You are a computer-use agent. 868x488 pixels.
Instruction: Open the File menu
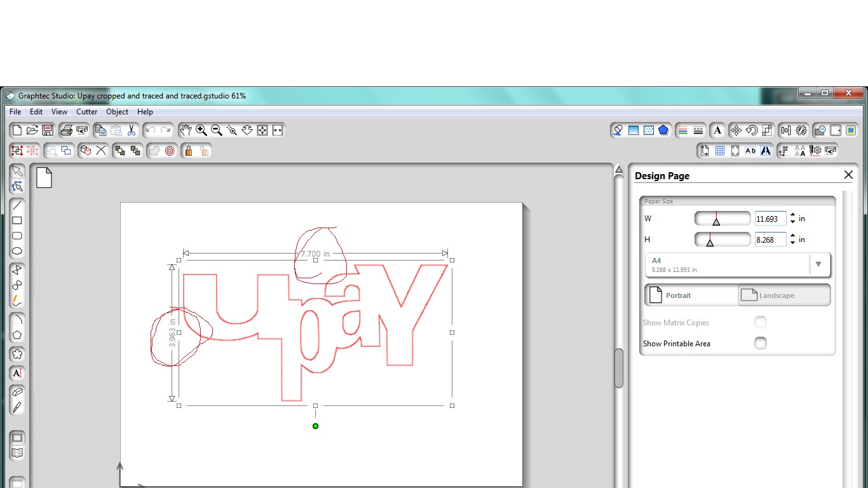coord(15,112)
